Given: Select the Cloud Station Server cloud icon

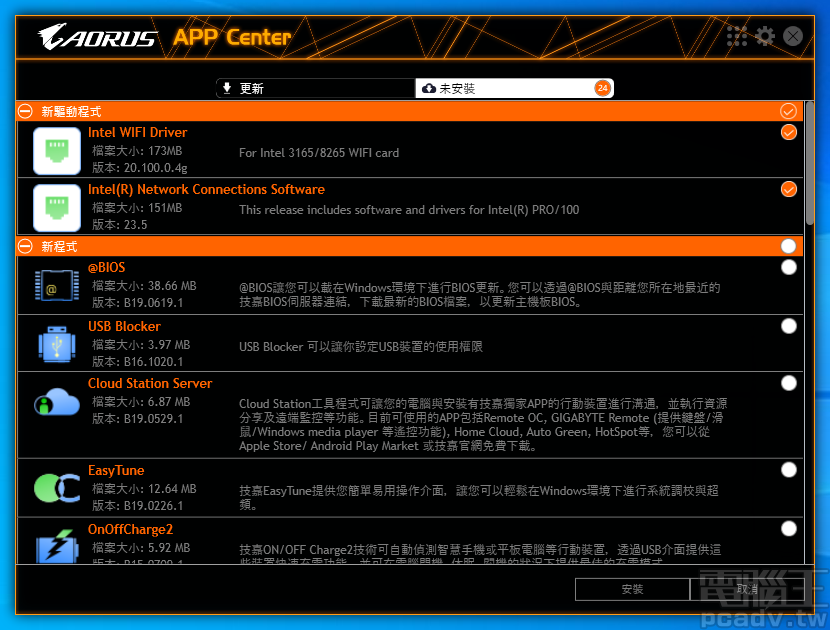Looking at the screenshot, I should (x=56, y=402).
